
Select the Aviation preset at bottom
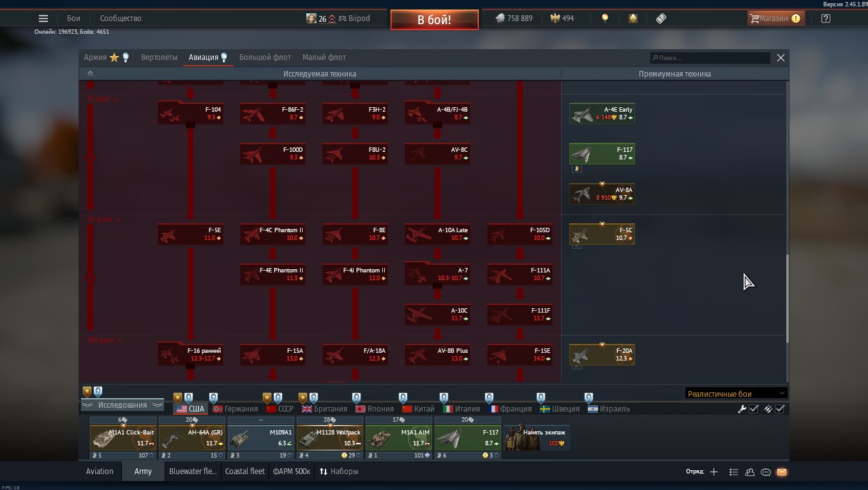coord(100,471)
